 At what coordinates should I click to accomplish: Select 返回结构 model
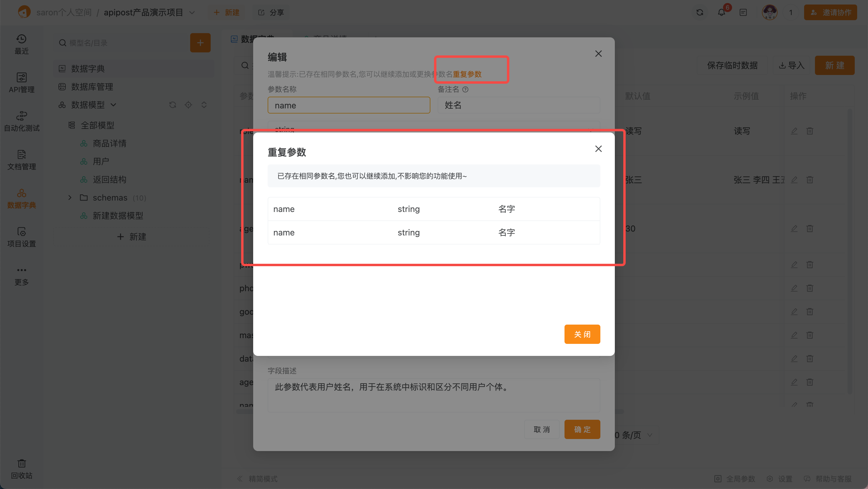tap(109, 179)
